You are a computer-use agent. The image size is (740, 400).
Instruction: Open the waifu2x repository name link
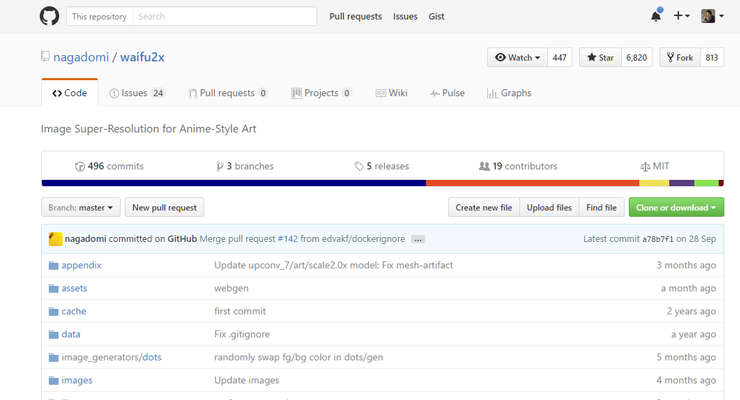142,57
